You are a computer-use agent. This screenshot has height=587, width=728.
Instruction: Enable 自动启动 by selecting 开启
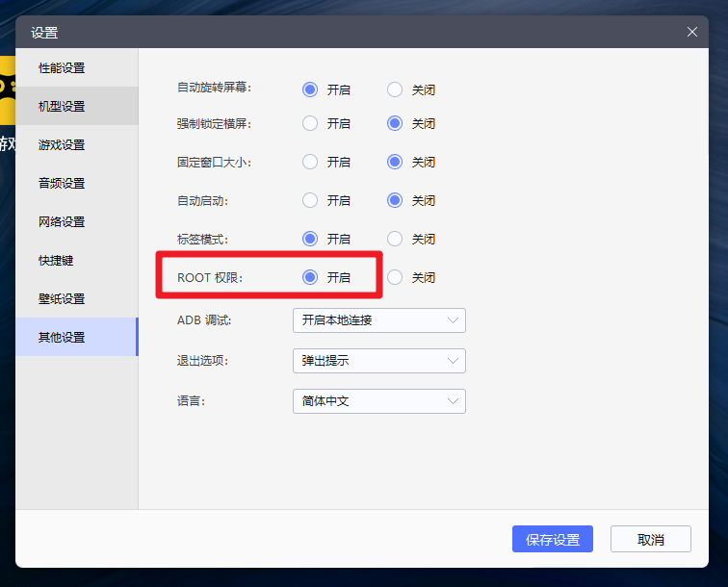[310, 200]
